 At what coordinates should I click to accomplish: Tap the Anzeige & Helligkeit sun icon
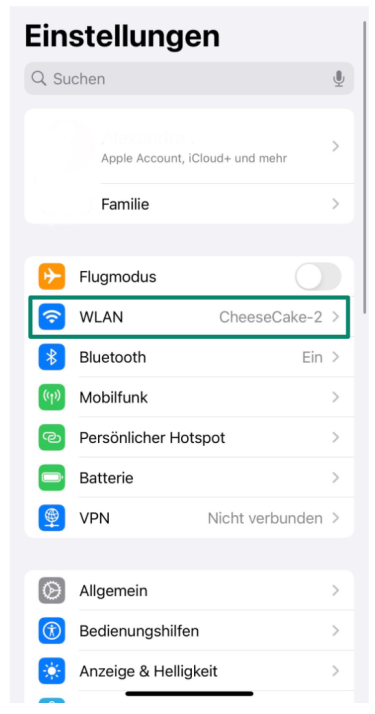(51, 671)
